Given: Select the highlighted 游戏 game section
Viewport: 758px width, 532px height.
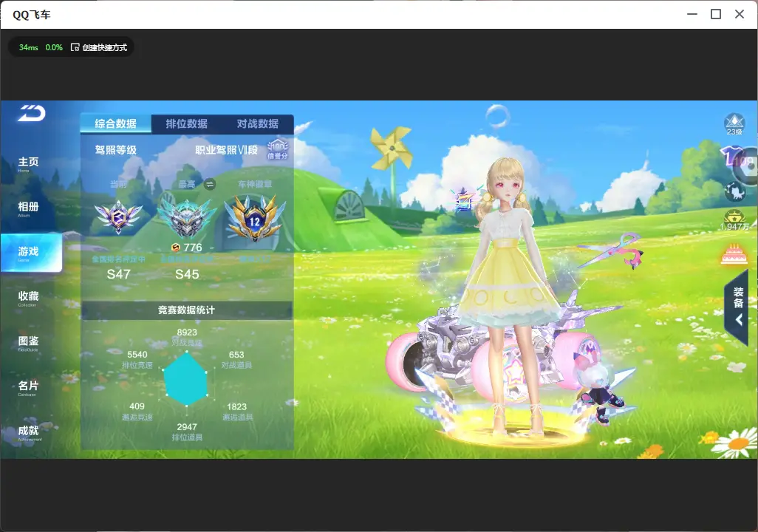Looking at the screenshot, I should tap(32, 253).
